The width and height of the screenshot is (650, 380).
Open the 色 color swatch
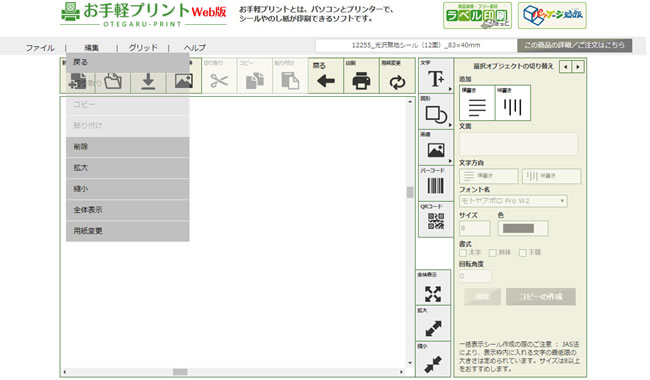tap(522, 228)
